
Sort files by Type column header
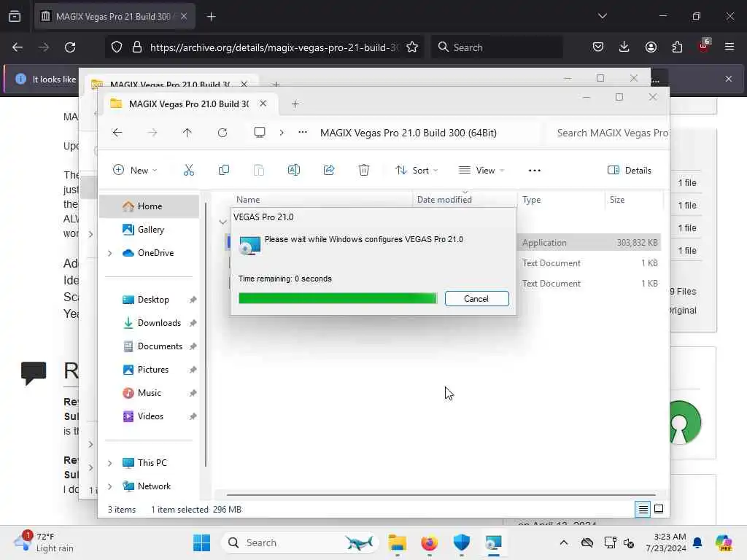[x=532, y=200]
